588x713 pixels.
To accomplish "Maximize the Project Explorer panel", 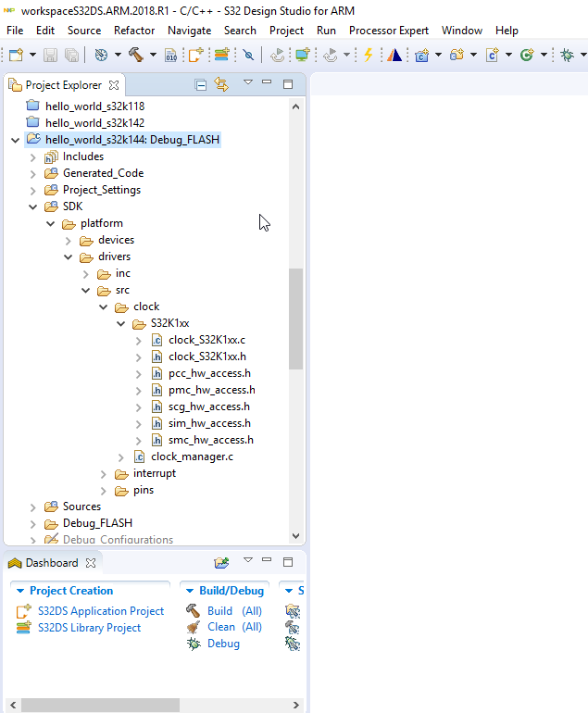I will tap(288, 84).
